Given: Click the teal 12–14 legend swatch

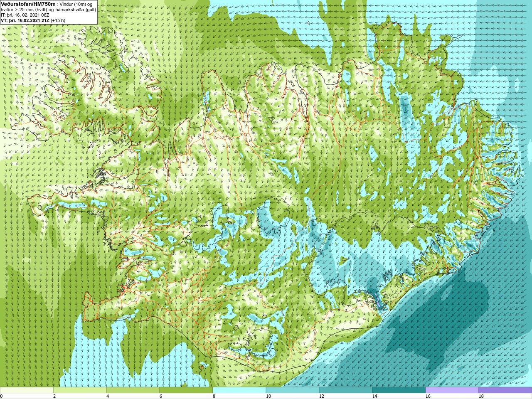Looking at the screenshot, I should (346, 390).
